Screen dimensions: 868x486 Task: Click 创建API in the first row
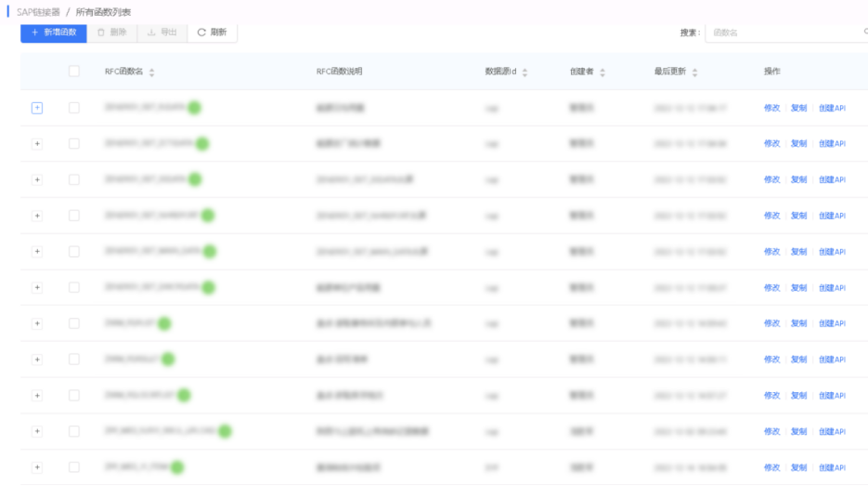tap(832, 108)
